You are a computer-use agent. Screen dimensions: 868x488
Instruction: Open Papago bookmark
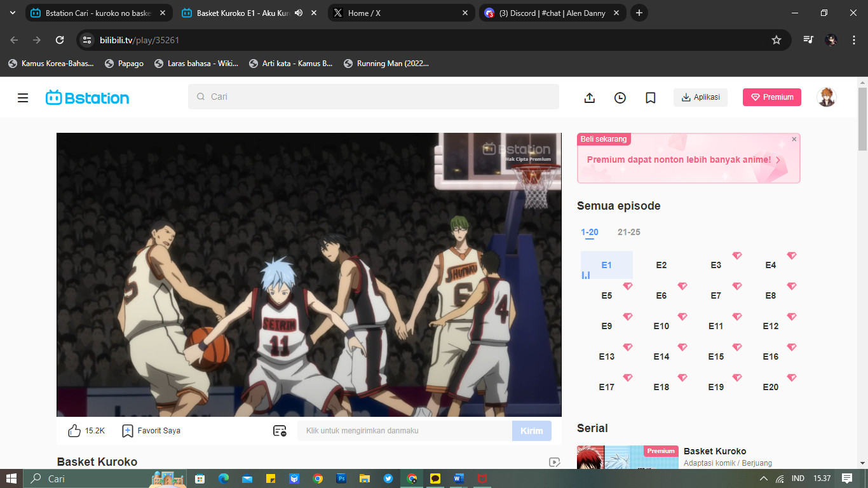pos(124,64)
